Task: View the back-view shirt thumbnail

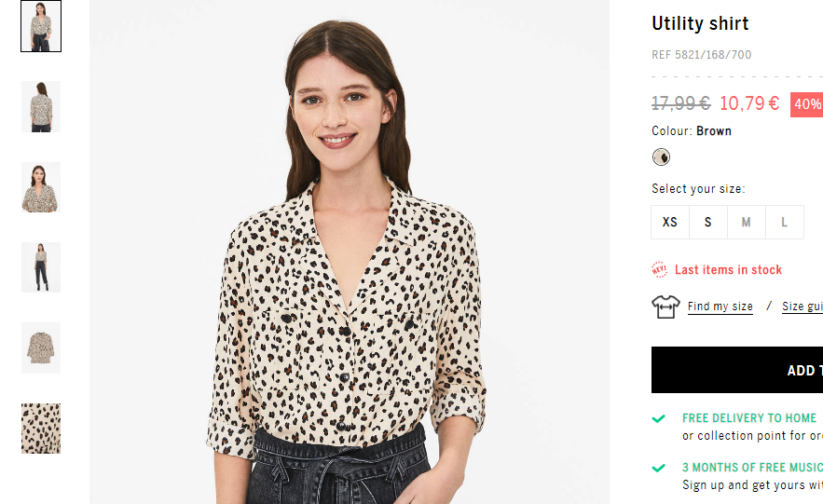Action: [41, 106]
